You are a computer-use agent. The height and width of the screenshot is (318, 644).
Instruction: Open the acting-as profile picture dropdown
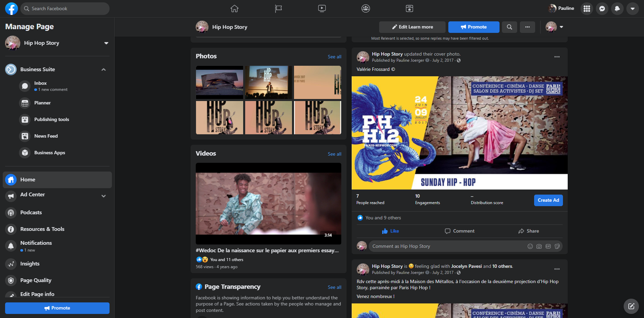[x=554, y=27]
